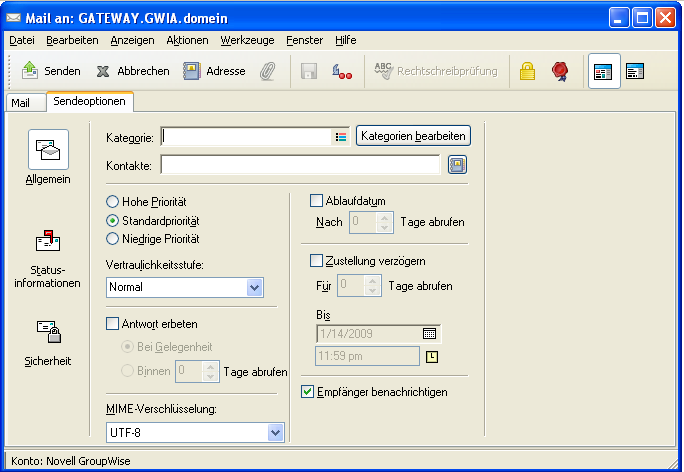Open the Statusinformationen panel
Screen dimensions: 684x472
point(47,259)
